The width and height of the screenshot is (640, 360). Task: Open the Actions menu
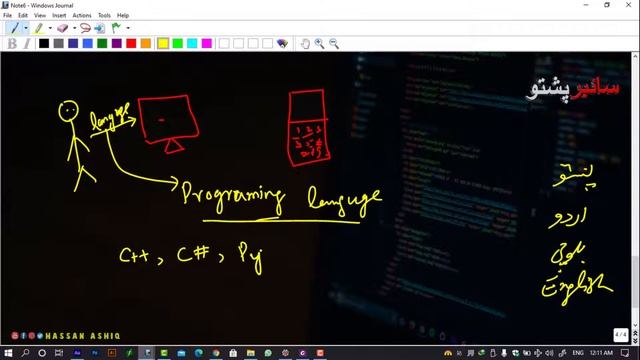82,15
